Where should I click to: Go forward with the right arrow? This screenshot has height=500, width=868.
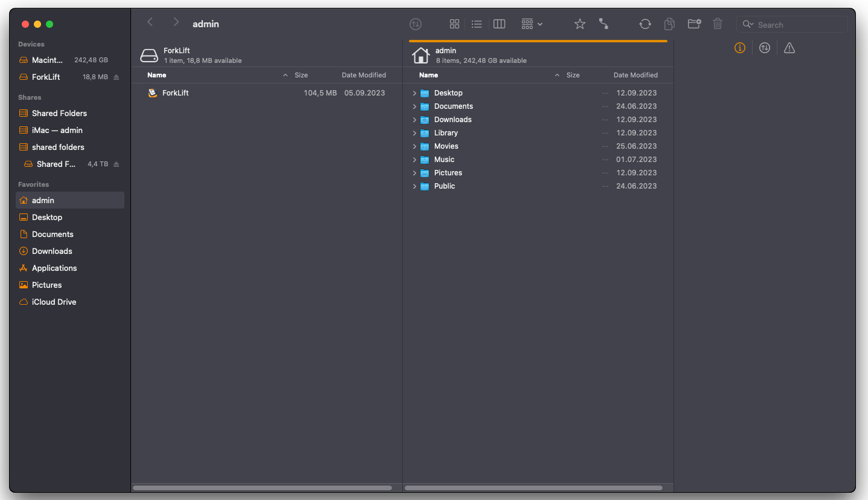click(x=176, y=22)
